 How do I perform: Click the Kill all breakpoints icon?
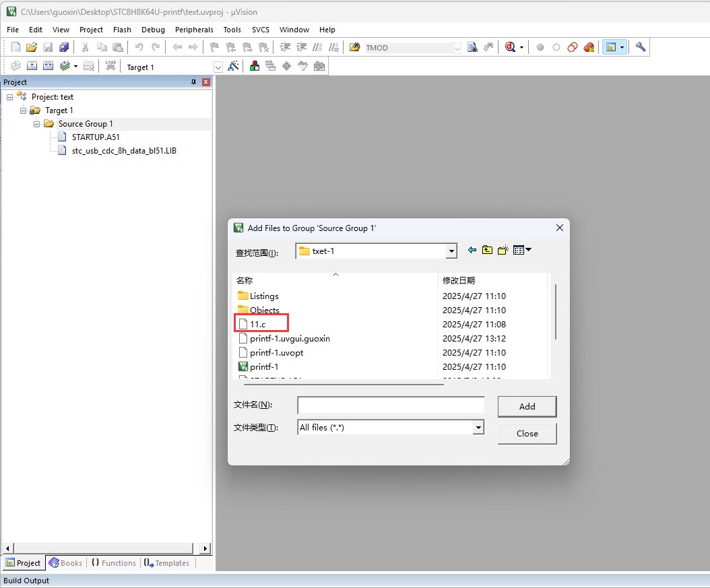[589, 48]
